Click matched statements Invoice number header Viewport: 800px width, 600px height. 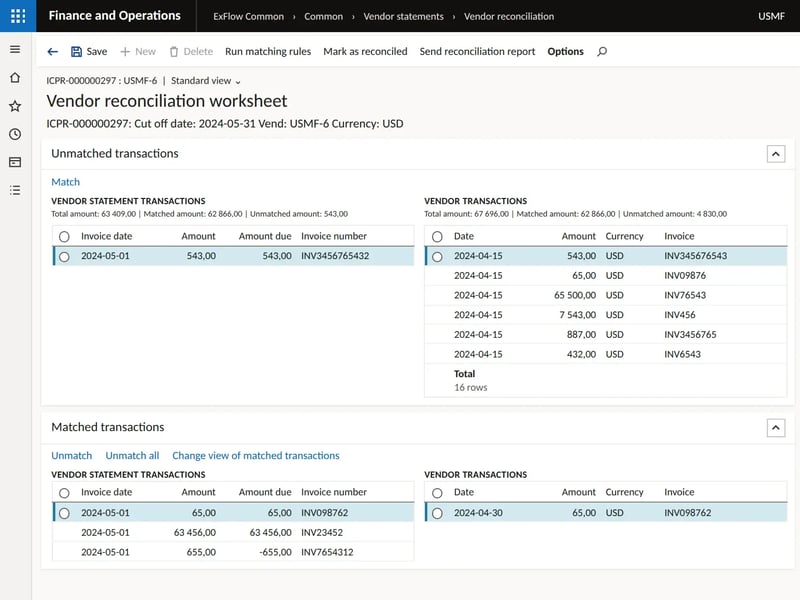click(334, 492)
